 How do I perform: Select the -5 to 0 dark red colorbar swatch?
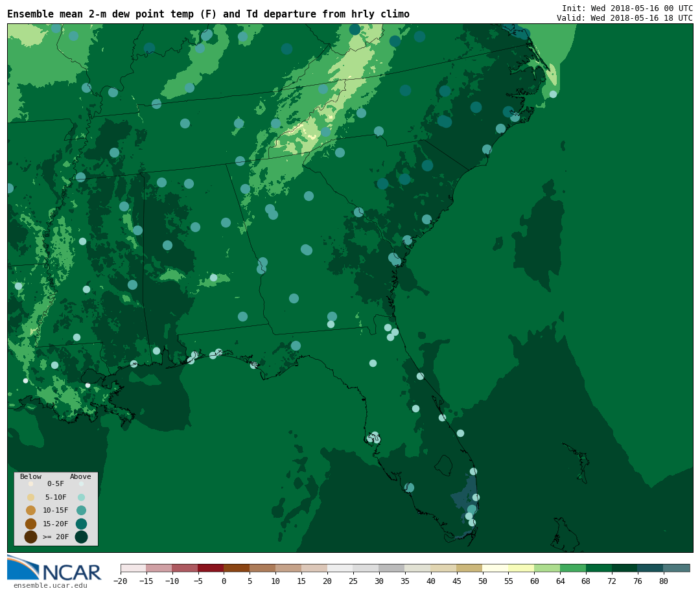click(211, 568)
